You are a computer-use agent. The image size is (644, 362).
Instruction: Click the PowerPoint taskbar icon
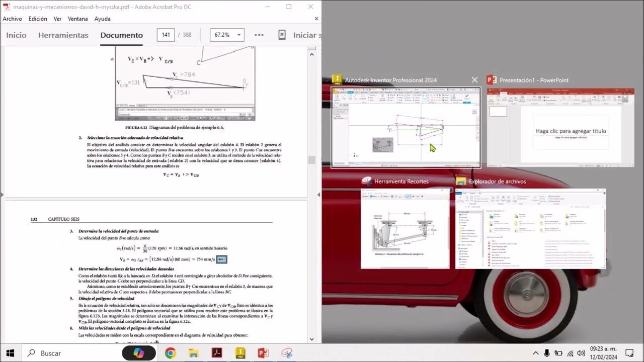pos(263,353)
